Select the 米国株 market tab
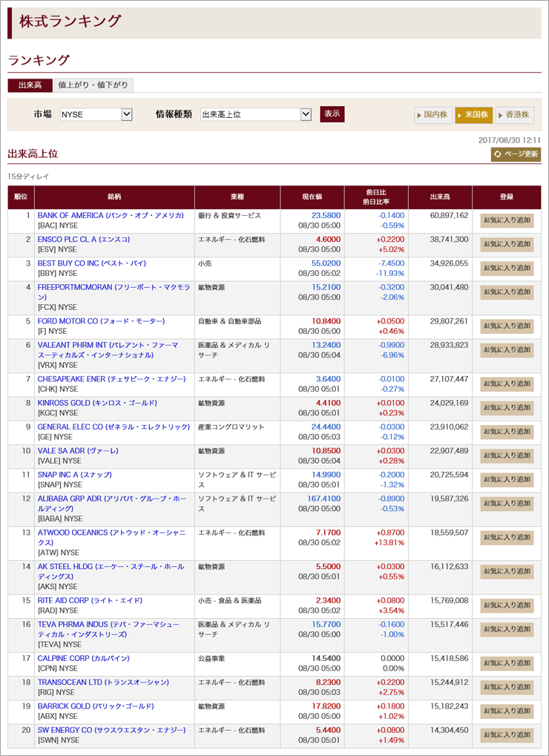The image size is (549, 756). point(474,115)
